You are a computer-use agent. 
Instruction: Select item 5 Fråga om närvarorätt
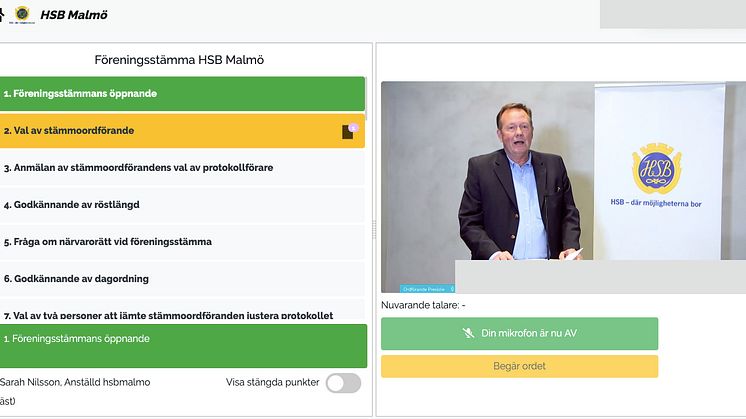[x=182, y=242]
